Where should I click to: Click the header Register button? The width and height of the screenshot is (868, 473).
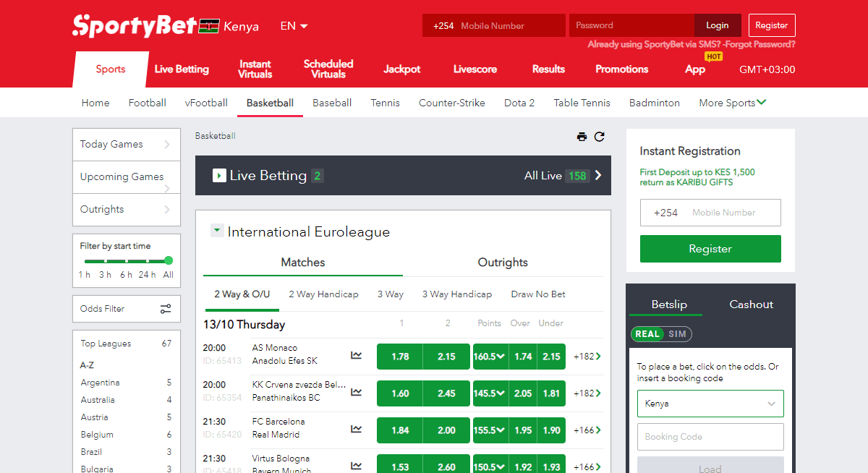click(772, 25)
